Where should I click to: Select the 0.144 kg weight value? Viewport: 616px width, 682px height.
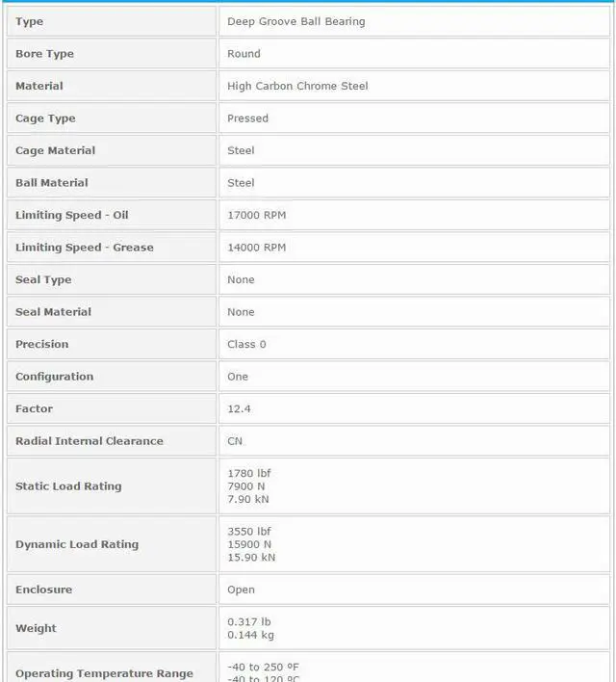pyautogui.click(x=249, y=635)
